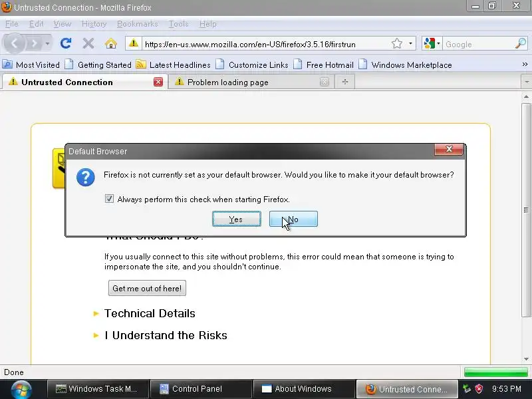The height and width of the screenshot is (399, 532).
Task: Open the Most Visited bookmarks folder
Action: point(31,65)
